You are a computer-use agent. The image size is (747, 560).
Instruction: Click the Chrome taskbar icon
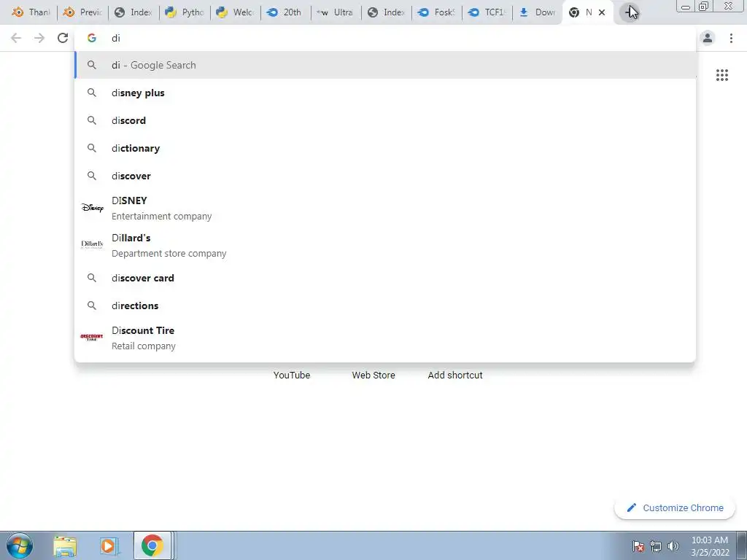coord(152,545)
